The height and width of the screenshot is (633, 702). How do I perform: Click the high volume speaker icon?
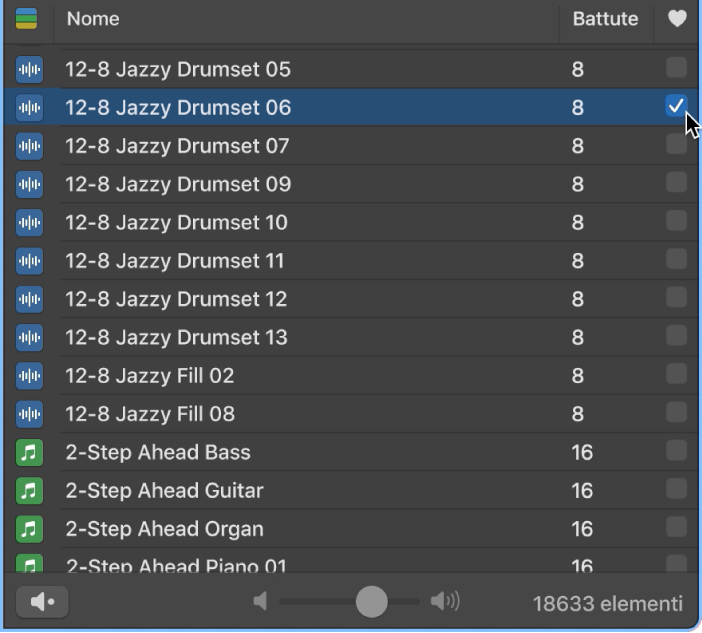445,601
